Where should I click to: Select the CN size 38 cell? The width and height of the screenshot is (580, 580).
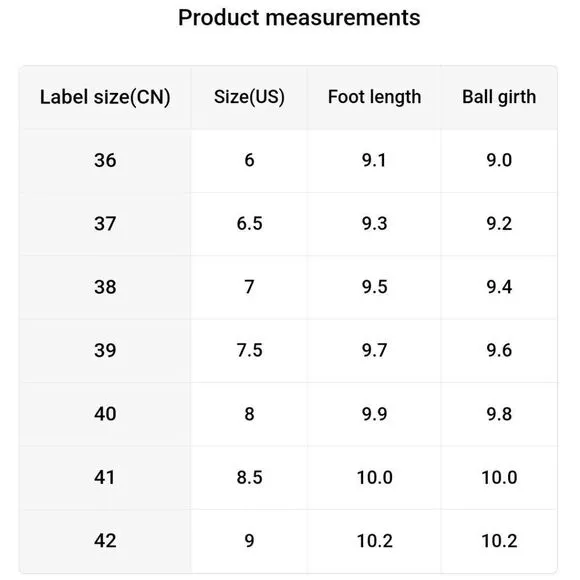click(105, 287)
